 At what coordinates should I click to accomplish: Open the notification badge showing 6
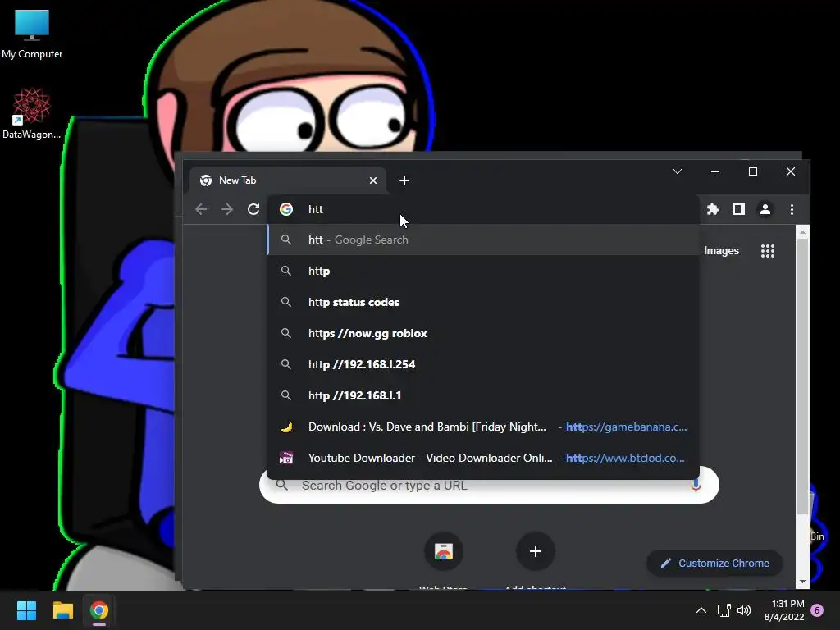coord(817,610)
